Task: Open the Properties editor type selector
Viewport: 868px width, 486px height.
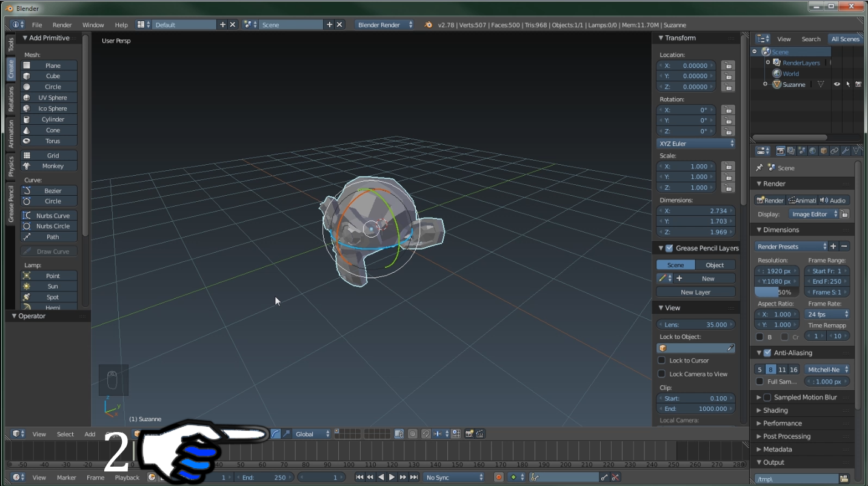Action: point(763,151)
